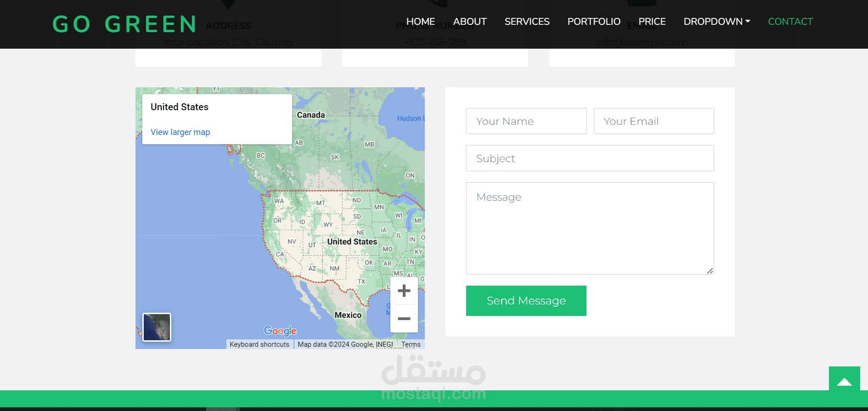The height and width of the screenshot is (411, 868).
Task: Click the GO GREEN site logo
Action: (124, 24)
